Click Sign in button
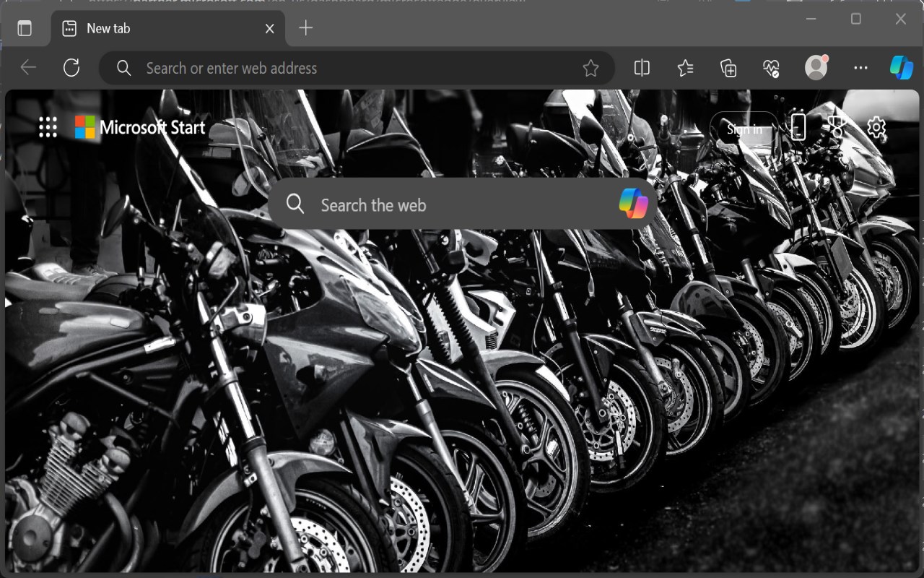 coord(744,129)
